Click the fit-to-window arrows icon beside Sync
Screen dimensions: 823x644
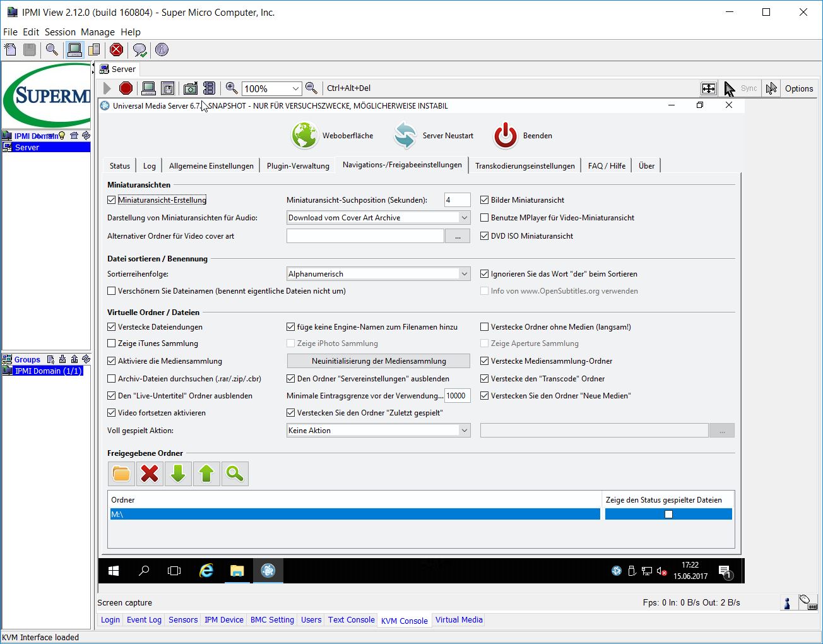[709, 88]
